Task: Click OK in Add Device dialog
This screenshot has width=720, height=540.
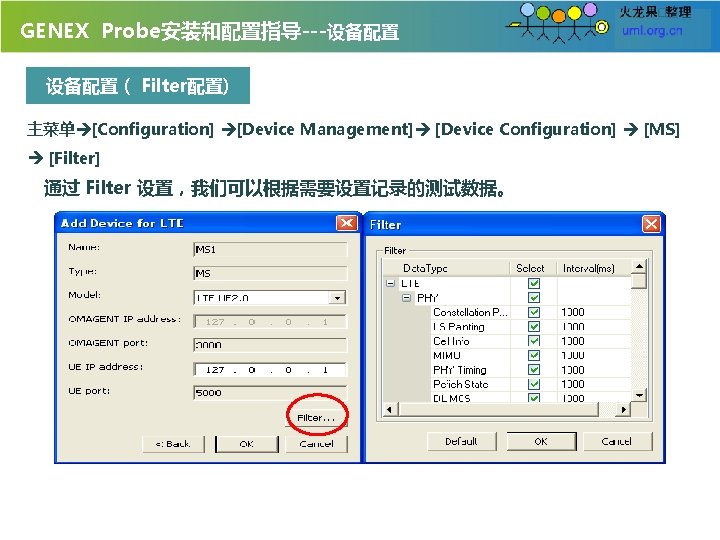Action: 247,444
